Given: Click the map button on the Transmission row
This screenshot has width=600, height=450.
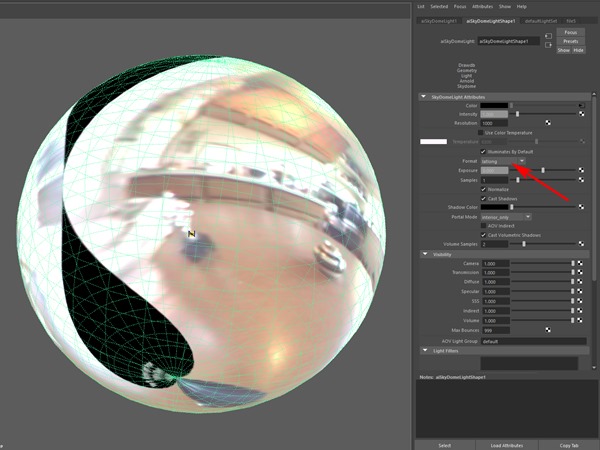Looking at the screenshot, I should tap(580, 272).
